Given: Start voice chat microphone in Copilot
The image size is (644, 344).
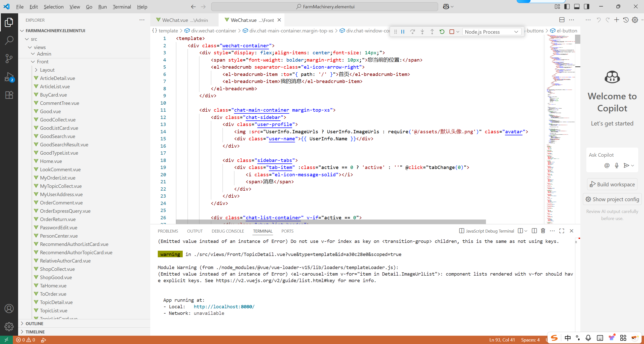Looking at the screenshot, I should coord(617,165).
